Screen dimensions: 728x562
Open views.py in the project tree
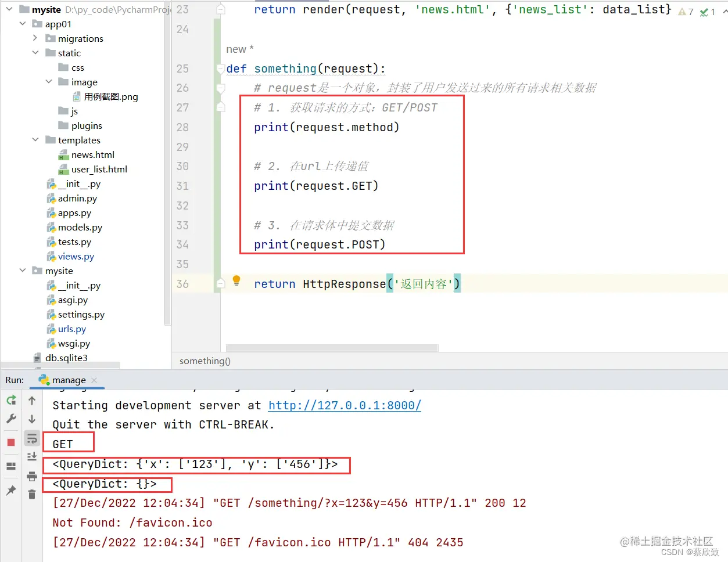tap(76, 256)
